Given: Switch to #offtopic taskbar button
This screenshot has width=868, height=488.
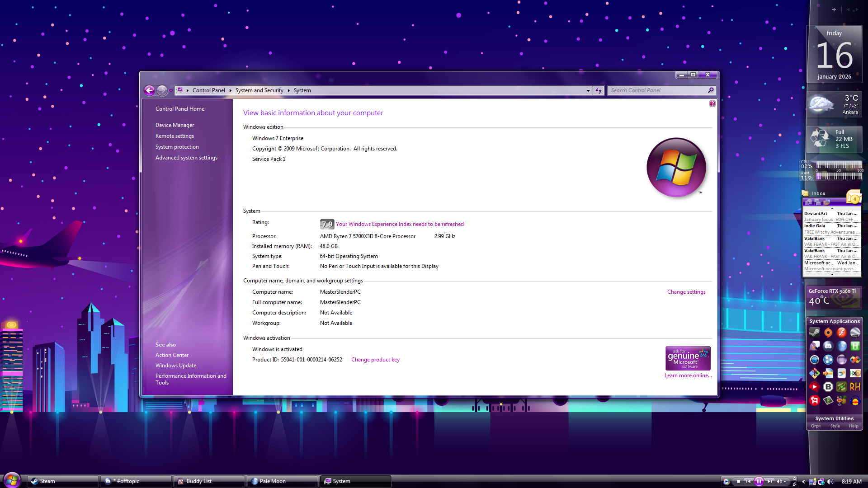Looking at the screenshot, I should point(137,481).
